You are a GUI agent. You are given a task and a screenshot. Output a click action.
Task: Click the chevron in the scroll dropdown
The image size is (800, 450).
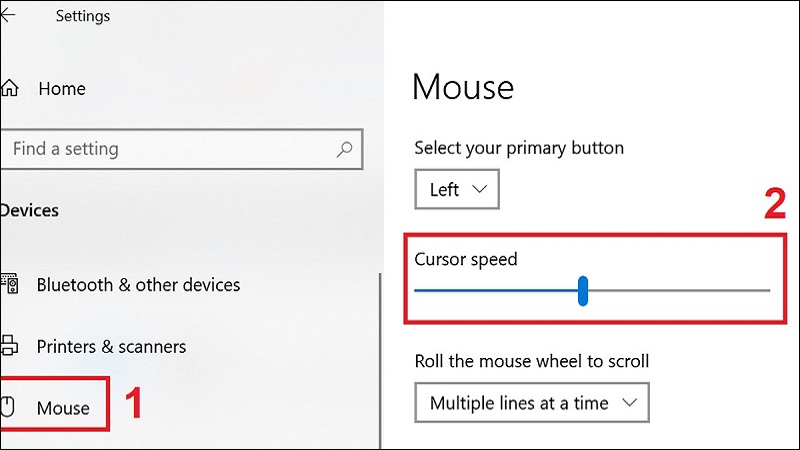click(629, 404)
